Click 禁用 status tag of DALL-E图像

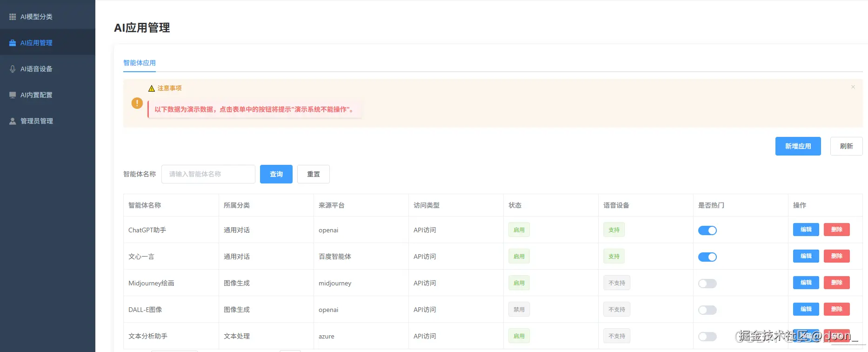(519, 310)
